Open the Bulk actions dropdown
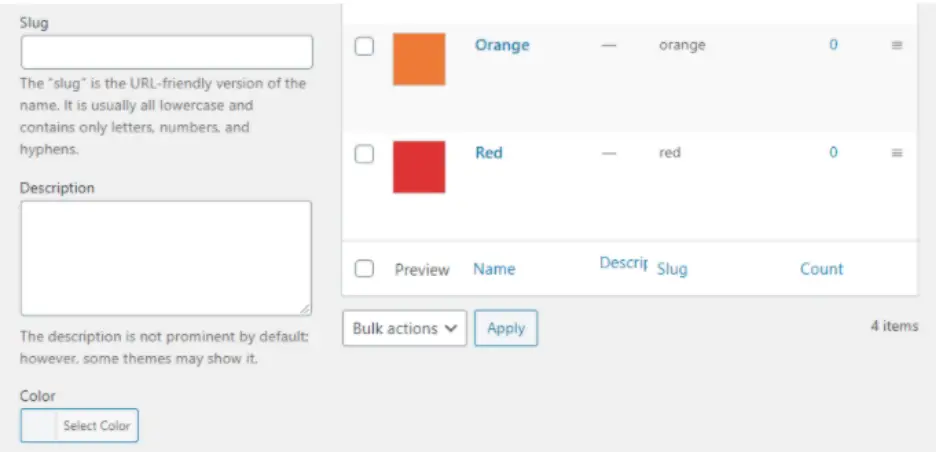 (404, 328)
